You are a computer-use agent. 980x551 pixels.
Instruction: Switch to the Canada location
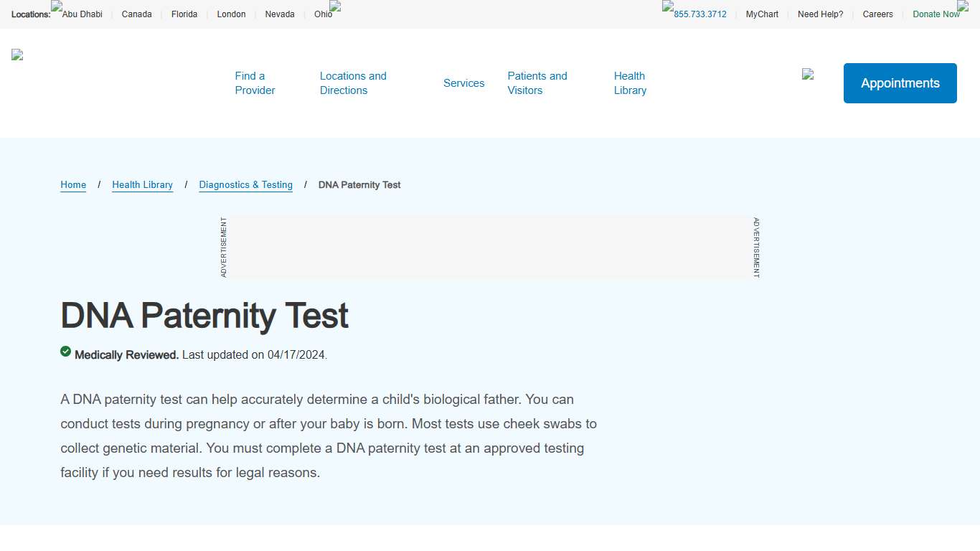(x=136, y=14)
